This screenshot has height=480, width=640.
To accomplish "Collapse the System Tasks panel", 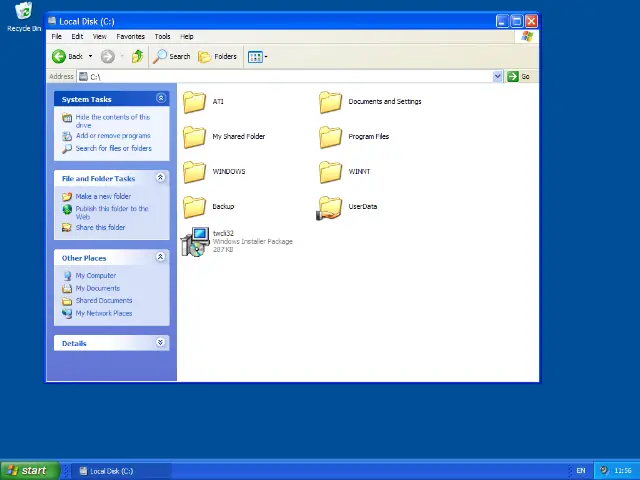I will 161,98.
